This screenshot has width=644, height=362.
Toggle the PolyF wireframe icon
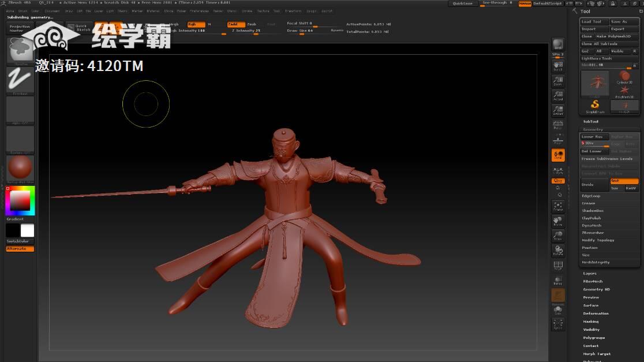(557, 265)
